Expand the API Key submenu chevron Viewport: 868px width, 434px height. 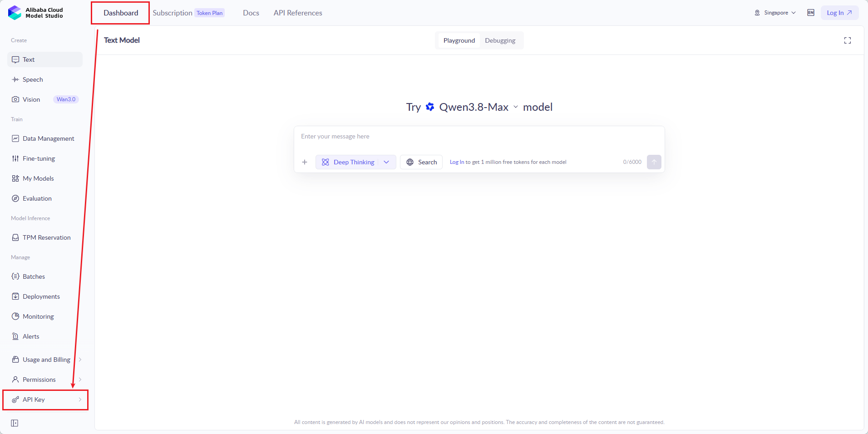click(x=80, y=399)
